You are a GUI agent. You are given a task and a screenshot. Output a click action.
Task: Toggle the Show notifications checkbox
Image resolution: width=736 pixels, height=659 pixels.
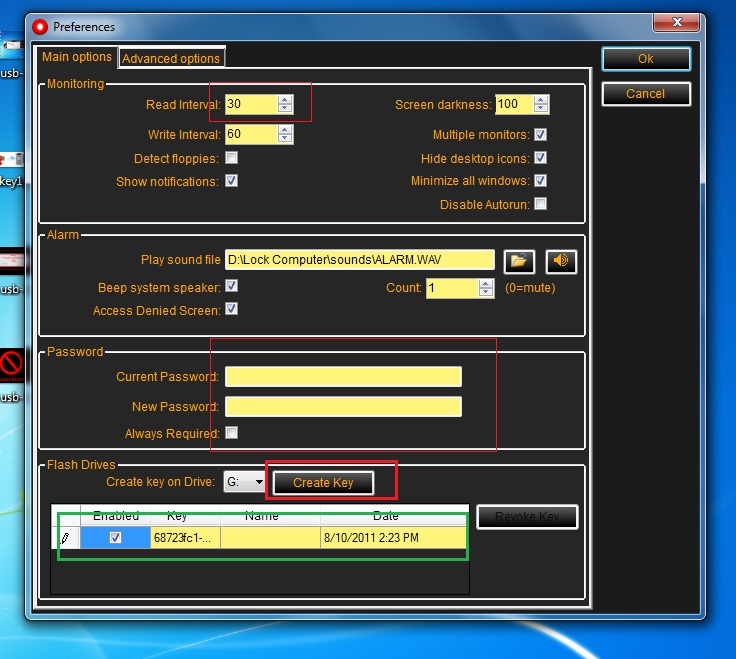pos(231,181)
